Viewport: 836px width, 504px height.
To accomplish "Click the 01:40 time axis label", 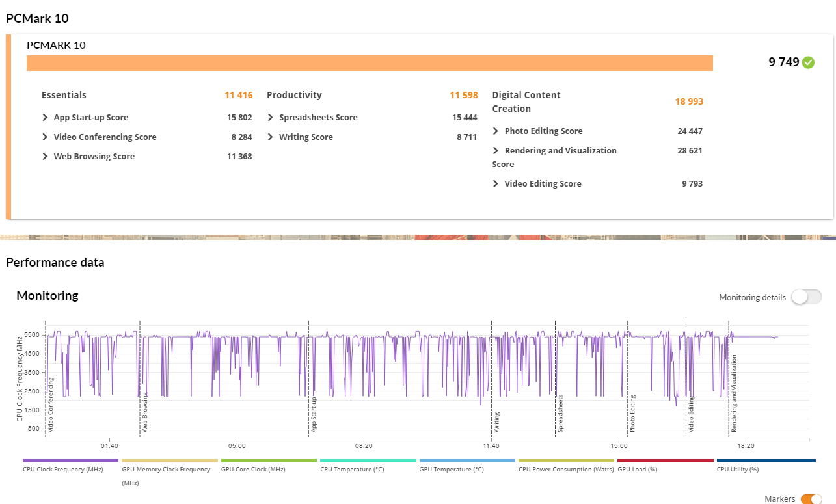I will point(109,446).
